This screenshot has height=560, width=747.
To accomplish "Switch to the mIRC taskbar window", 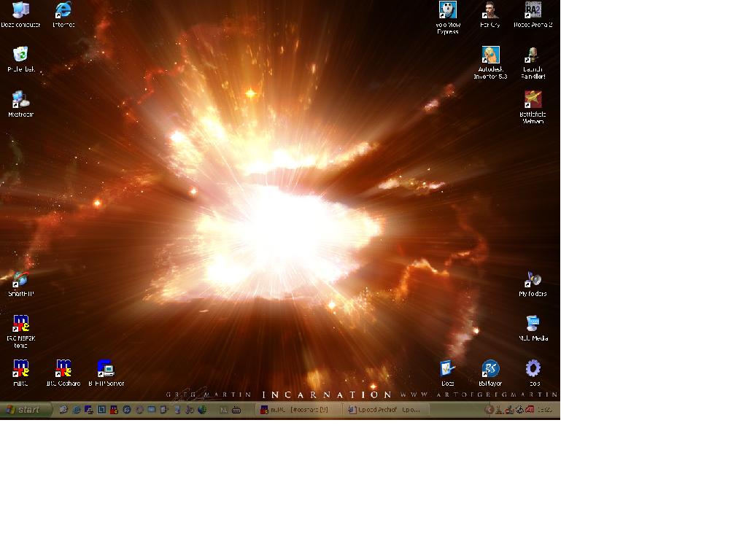I will 298,410.
